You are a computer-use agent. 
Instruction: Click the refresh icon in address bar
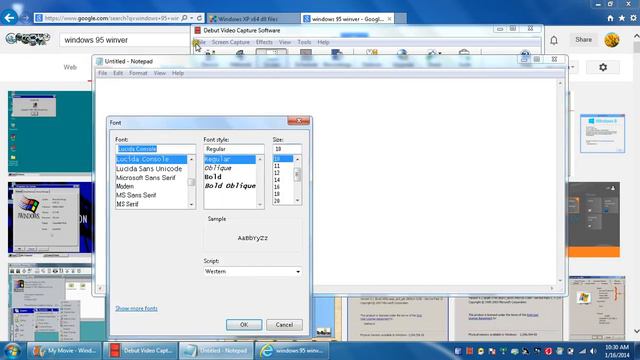pyautogui.click(x=200, y=18)
